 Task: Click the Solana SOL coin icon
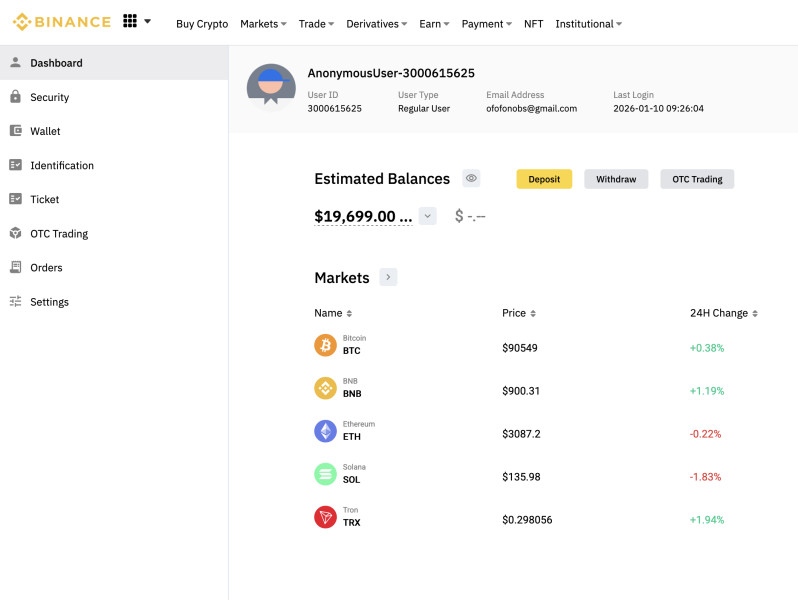(x=325, y=474)
